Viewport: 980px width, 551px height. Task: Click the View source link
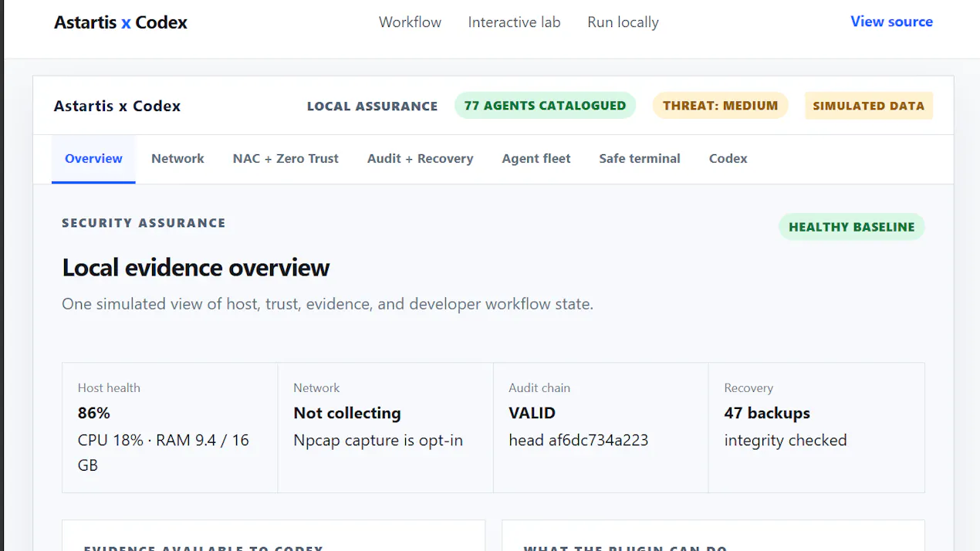[x=891, y=22]
